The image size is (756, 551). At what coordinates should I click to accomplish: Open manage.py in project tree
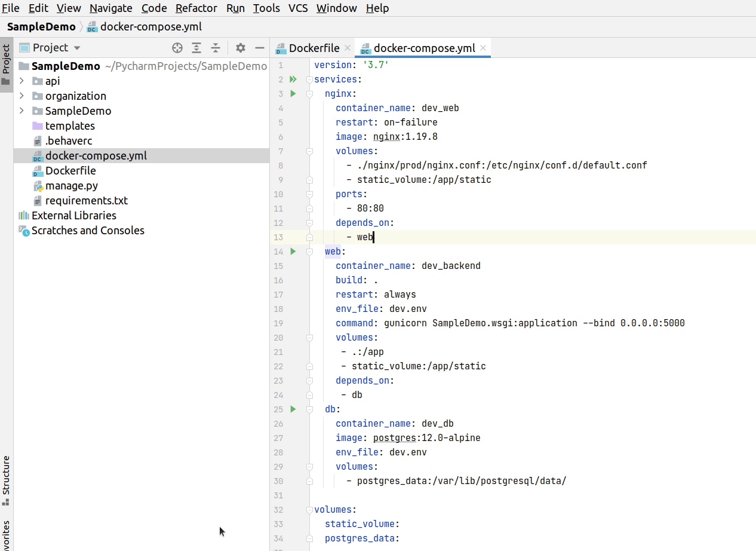point(71,185)
